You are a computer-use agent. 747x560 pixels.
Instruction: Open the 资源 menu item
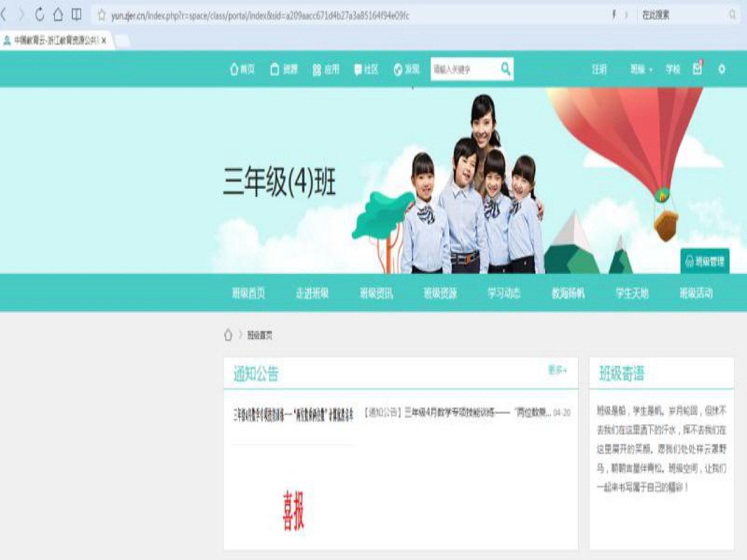click(284, 69)
